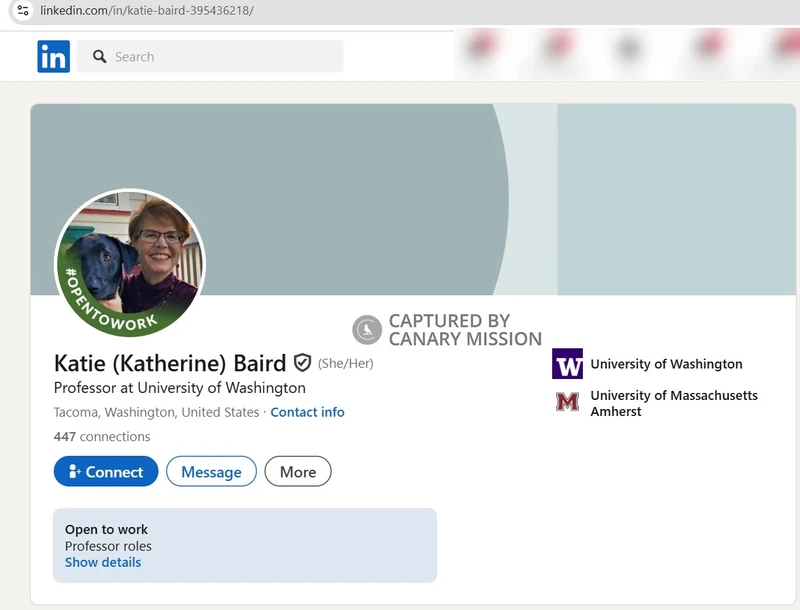Select the (She/Her) pronouns text
The width and height of the screenshot is (800, 610).
coord(346,364)
